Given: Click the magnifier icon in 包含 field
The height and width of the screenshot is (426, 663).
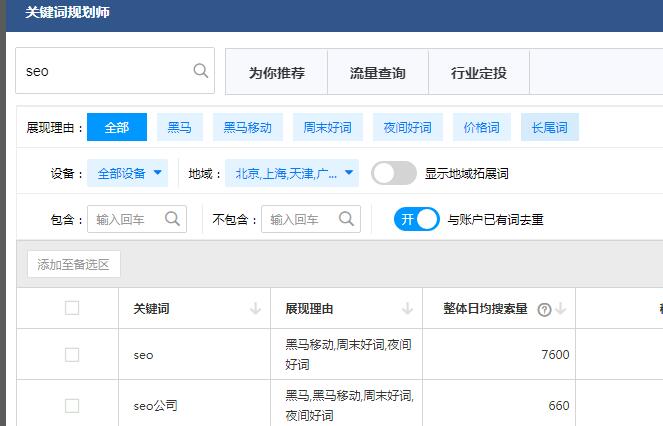Looking at the screenshot, I should coord(172,219).
